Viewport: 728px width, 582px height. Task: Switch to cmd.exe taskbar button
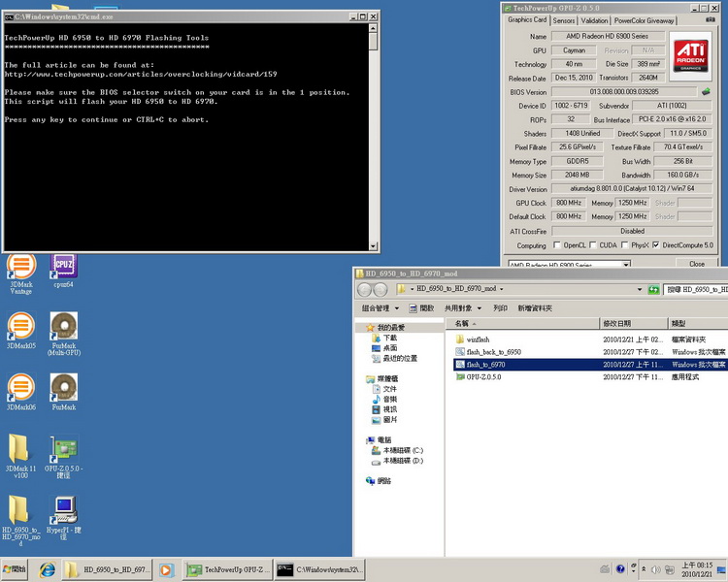[320, 569]
